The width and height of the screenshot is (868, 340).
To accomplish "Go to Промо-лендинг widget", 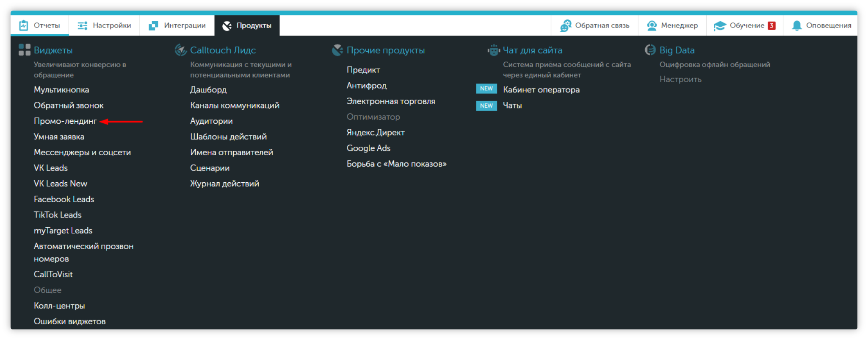I will (65, 121).
